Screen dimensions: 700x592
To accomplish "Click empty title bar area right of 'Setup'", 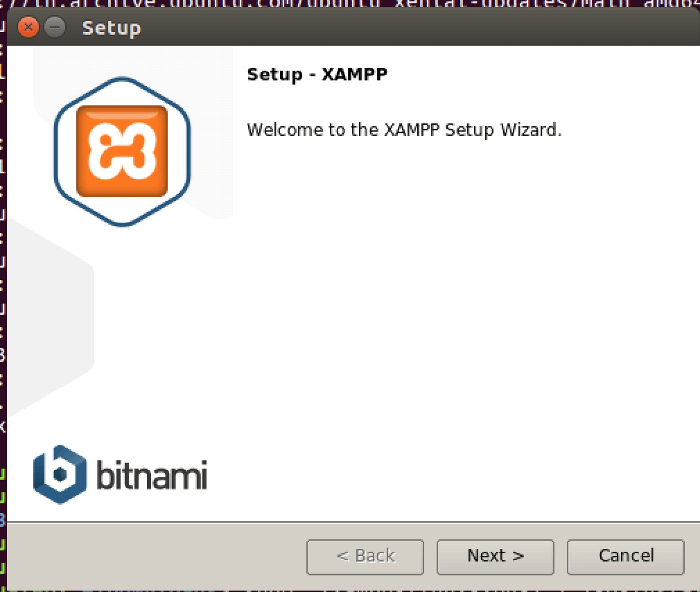I will click(416, 28).
